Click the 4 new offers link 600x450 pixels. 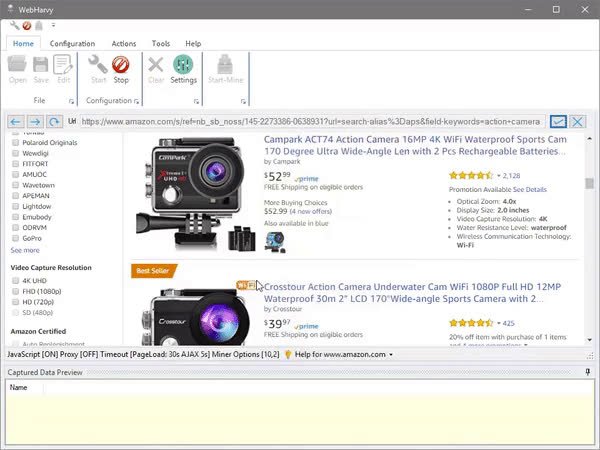311,211
